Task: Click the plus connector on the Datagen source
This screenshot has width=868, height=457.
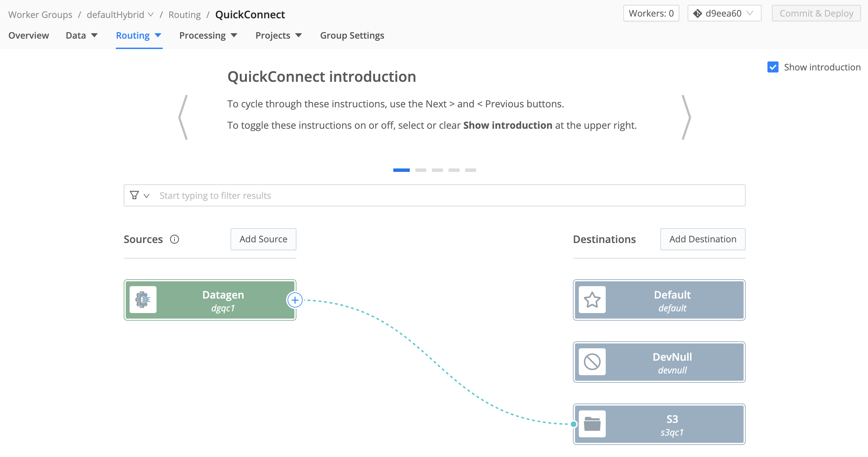Action: click(x=295, y=300)
